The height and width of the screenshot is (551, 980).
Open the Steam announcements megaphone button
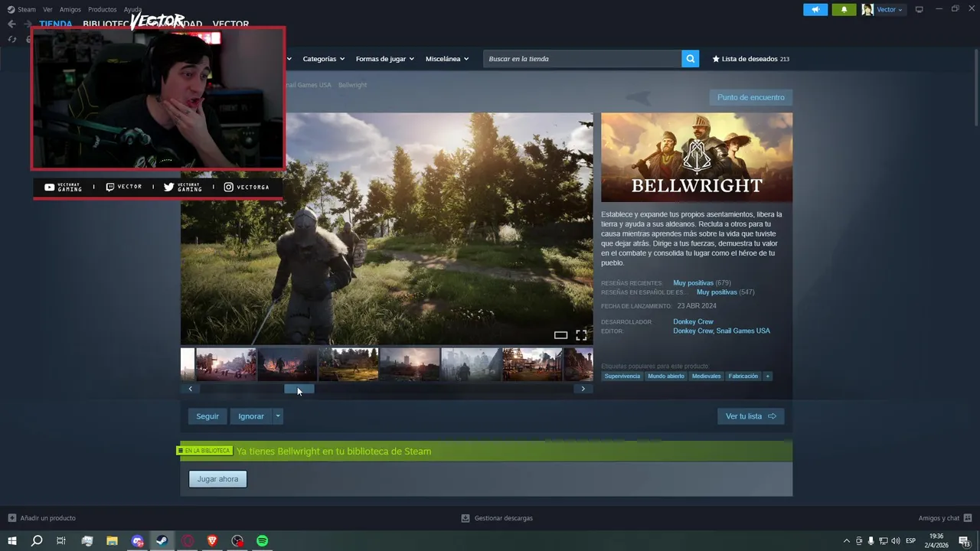pyautogui.click(x=815, y=9)
